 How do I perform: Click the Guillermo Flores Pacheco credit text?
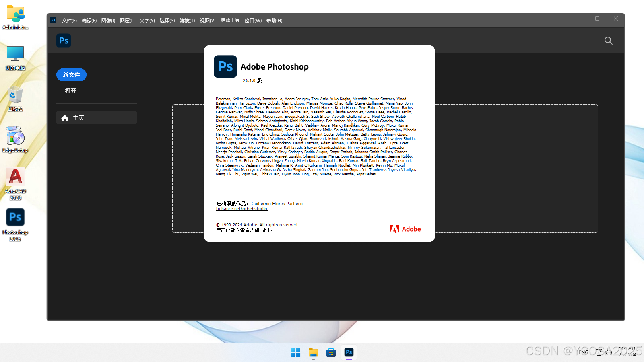tap(277, 204)
